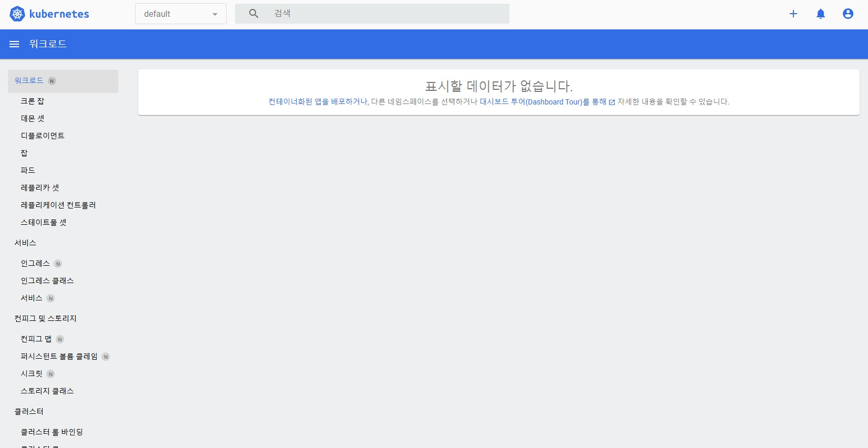868x448 pixels.
Task: Click the 컨테이너화된 앱을 배포하거나 link
Action: (319, 102)
